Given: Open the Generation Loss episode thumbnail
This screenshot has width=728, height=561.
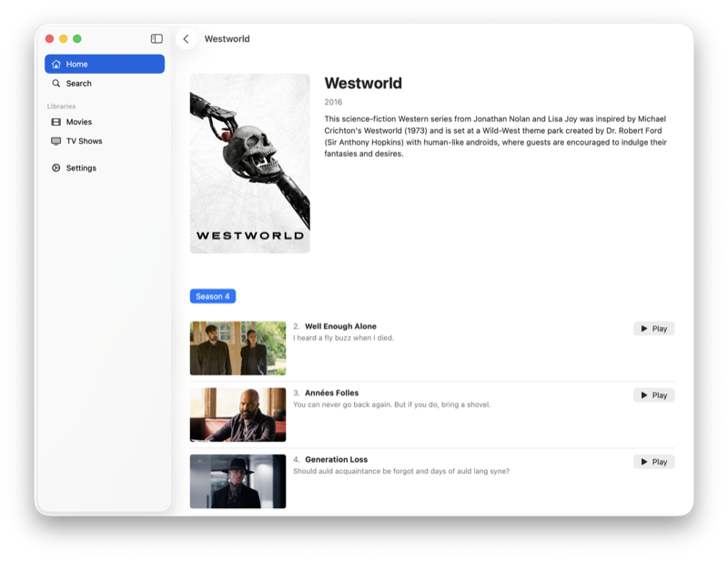Looking at the screenshot, I should (x=238, y=481).
